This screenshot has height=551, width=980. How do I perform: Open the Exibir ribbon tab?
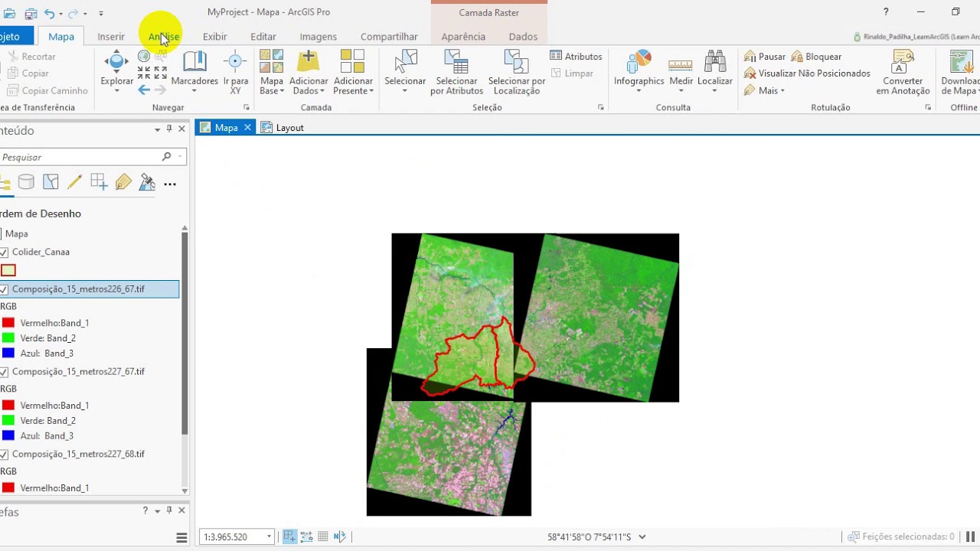point(214,37)
